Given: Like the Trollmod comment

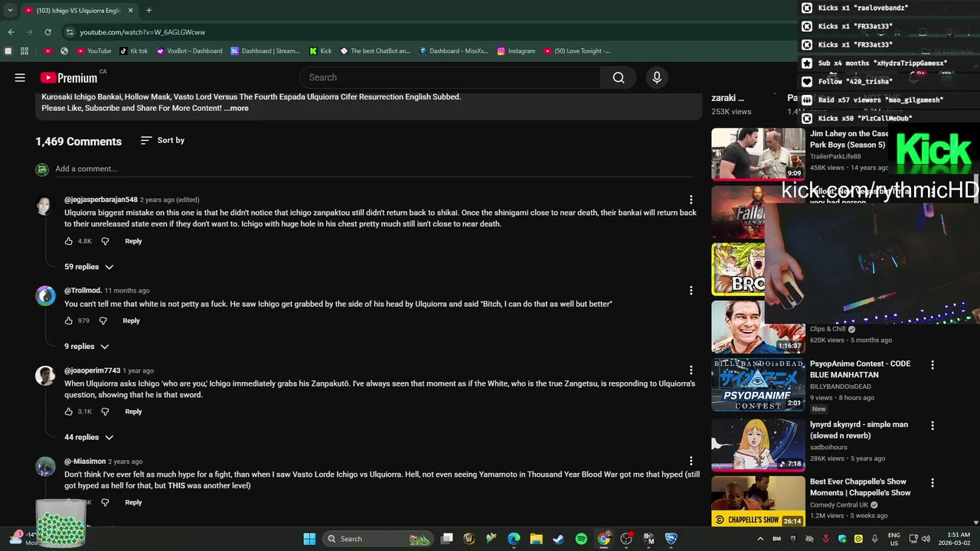Looking at the screenshot, I should (x=69, y=321).
